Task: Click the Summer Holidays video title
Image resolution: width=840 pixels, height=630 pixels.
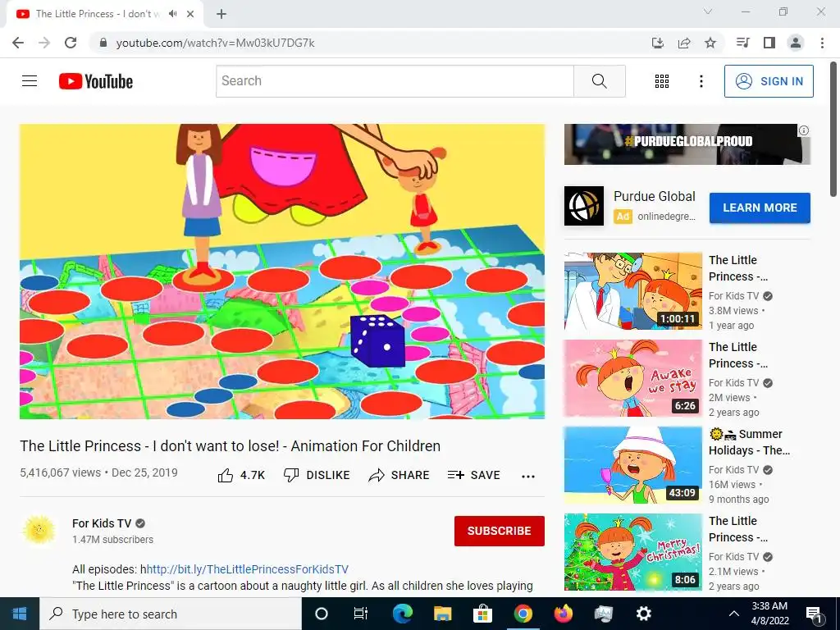Action: pyautogui.click(x=749, y=442)
